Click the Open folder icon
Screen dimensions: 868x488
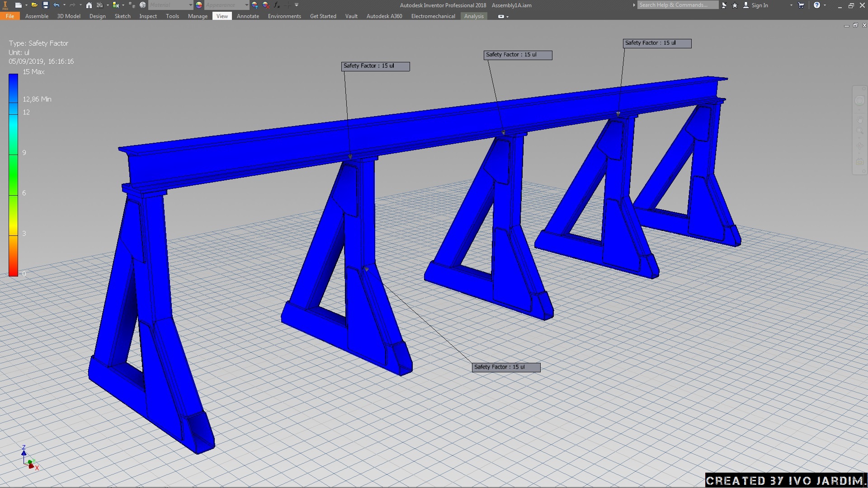point(34,5)
